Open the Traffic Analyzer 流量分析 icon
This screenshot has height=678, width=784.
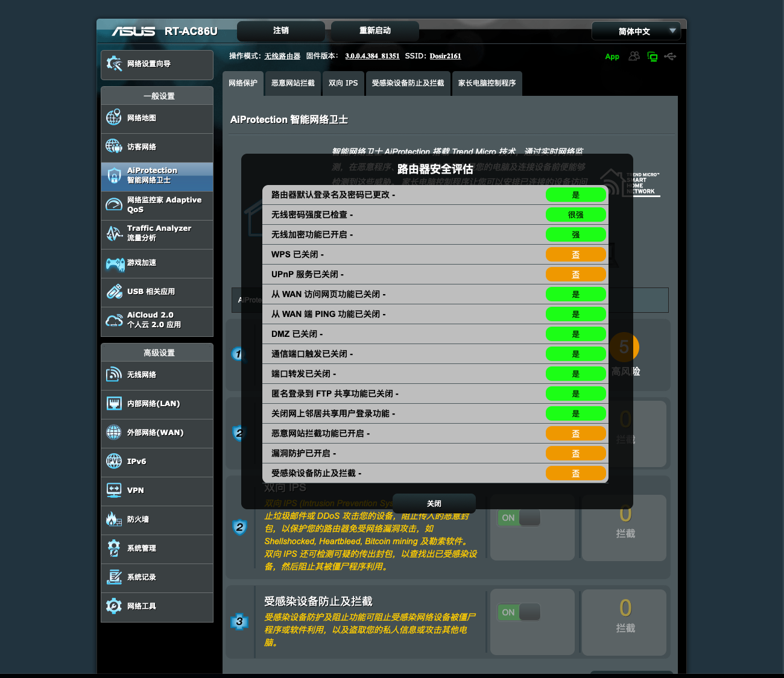tap(114, 233)
